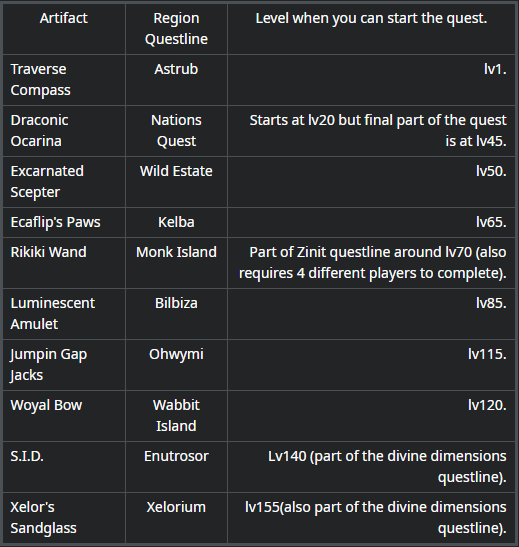Select the Jumpin Gap Jacks entry
Screen dimensions: 519x547
click(48, 365)
